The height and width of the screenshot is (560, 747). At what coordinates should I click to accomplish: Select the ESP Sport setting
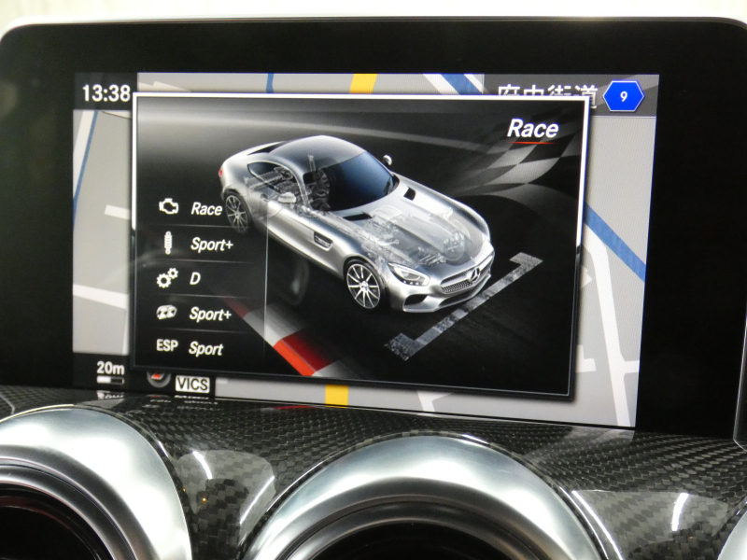(x=205, y=348)
